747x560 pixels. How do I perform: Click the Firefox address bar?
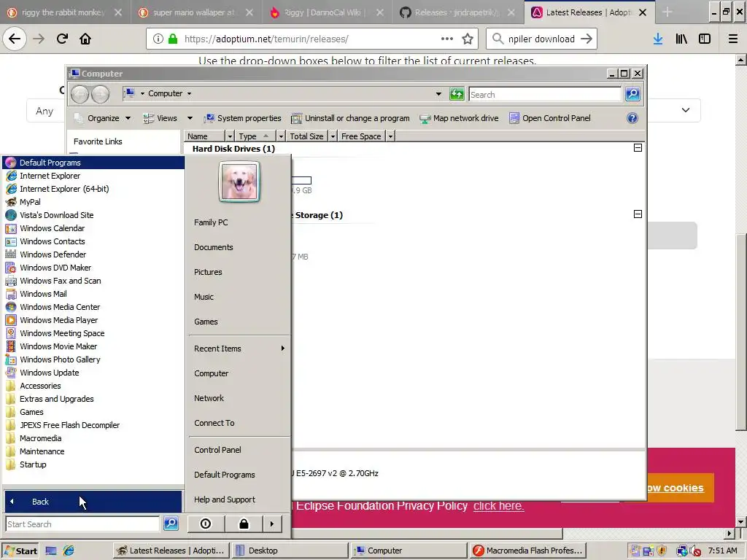pos(312,39)
